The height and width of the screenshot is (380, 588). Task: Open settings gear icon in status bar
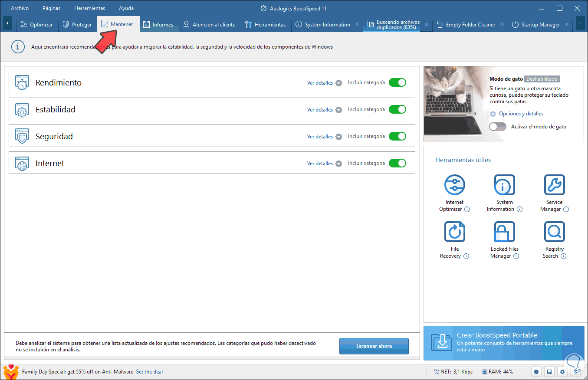(x=562, y=372)
